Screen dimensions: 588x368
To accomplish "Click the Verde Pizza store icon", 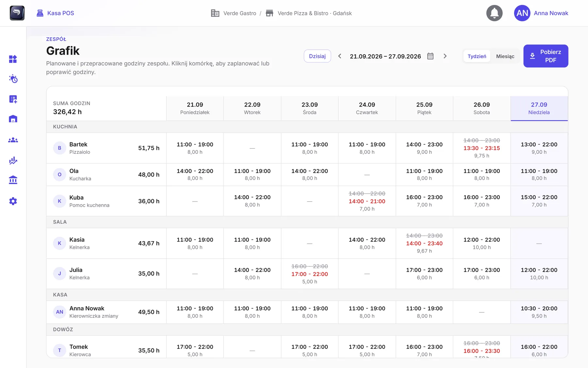I will [269, 13].
